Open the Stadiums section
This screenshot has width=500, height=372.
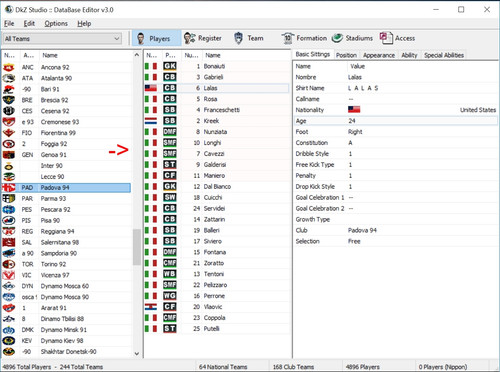[x=352, y=38]
